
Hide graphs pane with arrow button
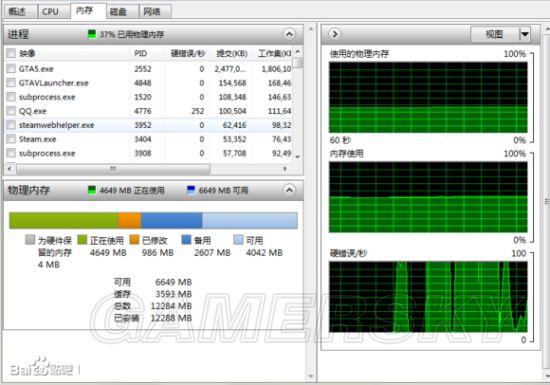pyautogui.click(x=335, y=34)
